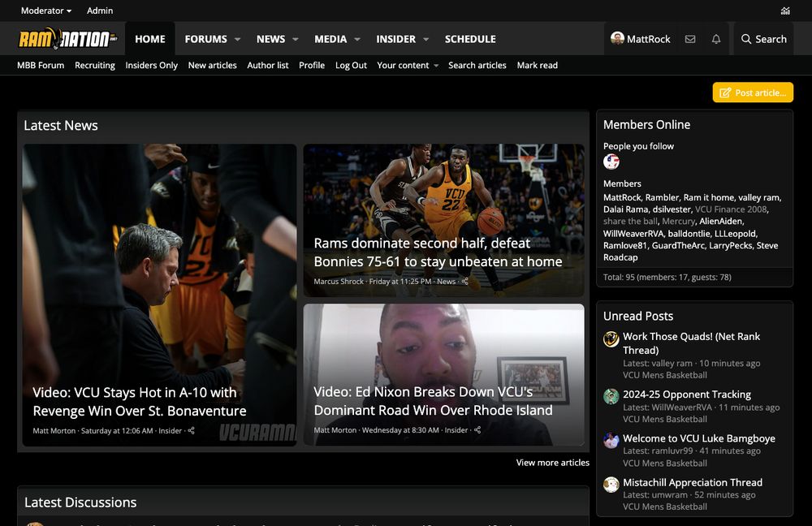Click the Members Online heading
812x526 pixels.
646,125
